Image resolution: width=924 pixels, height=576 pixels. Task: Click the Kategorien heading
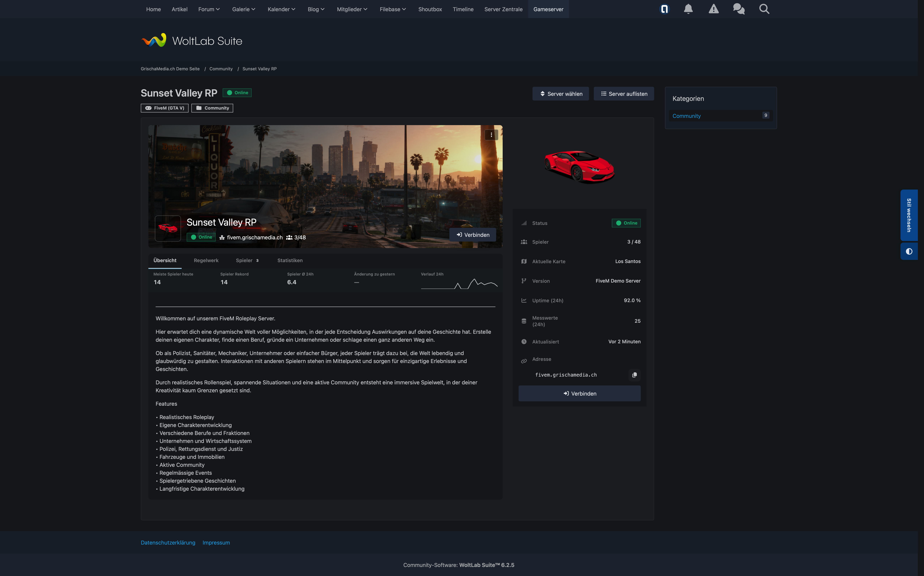point(688,99)
